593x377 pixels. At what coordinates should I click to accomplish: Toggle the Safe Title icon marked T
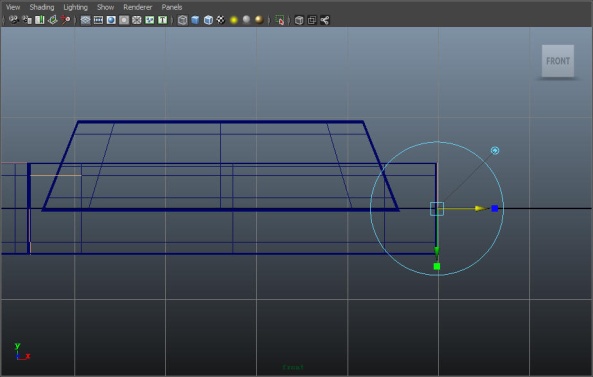pyautogui.click(x=163, y=20)
